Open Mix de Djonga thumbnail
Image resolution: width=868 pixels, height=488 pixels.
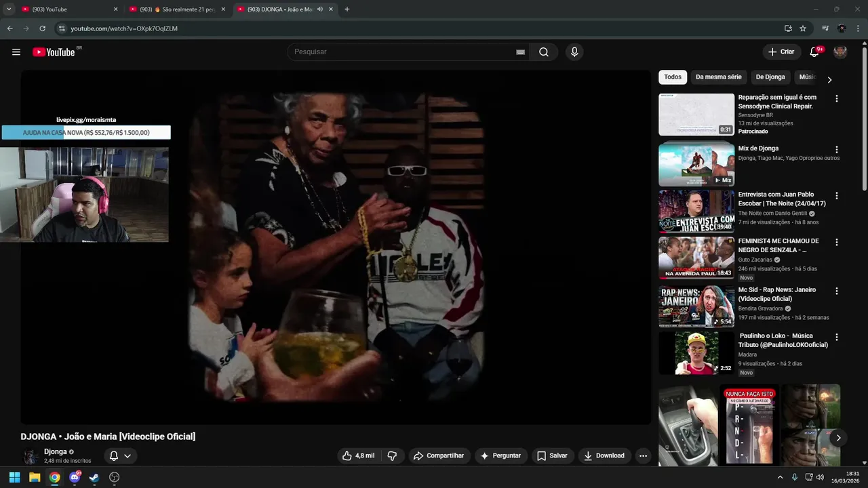[696, 164]
